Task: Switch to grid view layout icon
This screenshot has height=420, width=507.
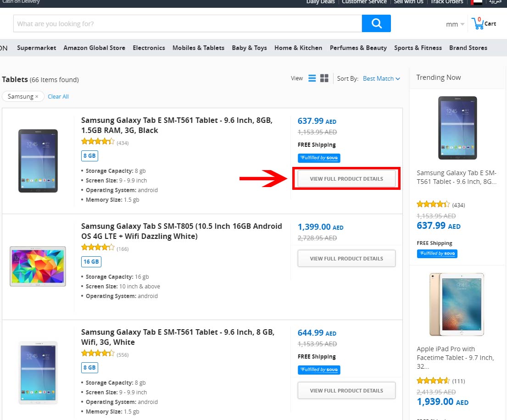Action: [x=324, y=78]
